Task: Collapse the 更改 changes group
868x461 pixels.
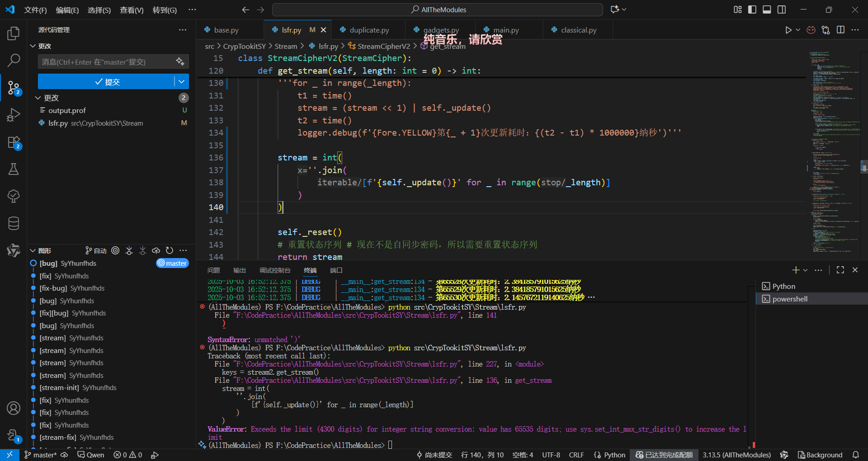Action: coord(38,98)
